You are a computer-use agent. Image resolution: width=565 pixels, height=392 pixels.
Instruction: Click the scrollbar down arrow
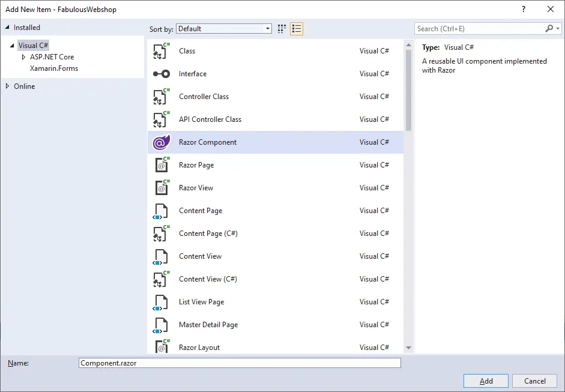(x=408, y=348)
